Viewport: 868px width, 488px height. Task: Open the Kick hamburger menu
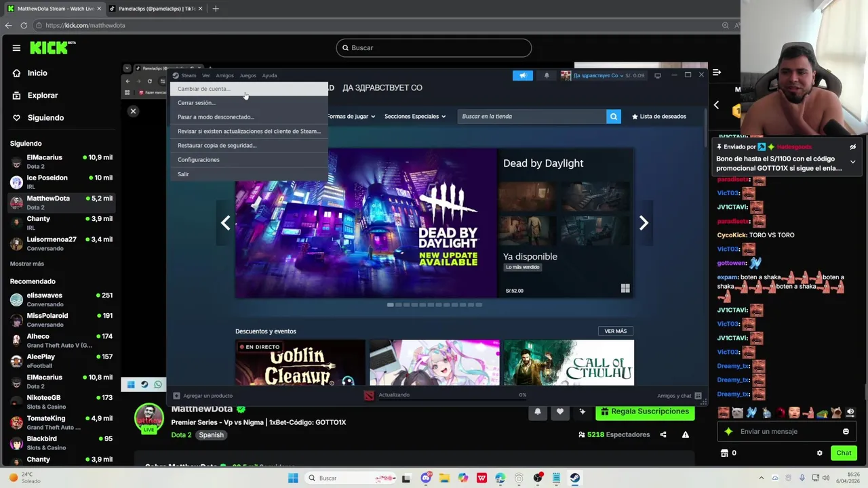pyautogui.click(x=16, y=48)
